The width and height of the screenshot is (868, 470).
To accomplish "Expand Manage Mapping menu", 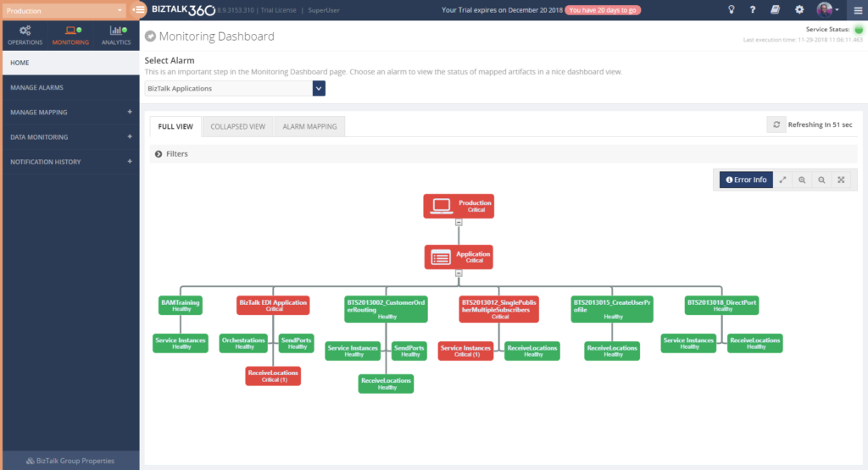I will (x=130, y=112).
